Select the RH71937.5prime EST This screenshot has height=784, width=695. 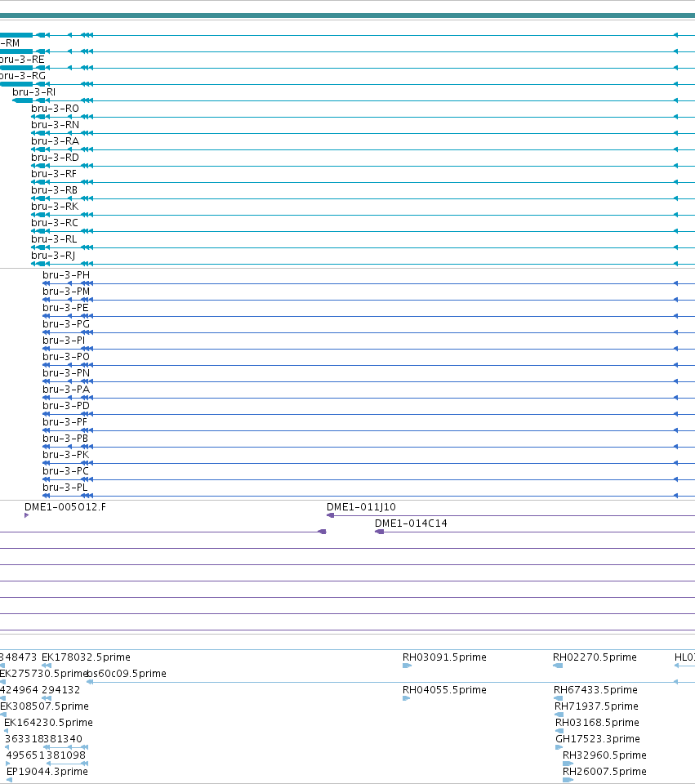[596, 706]
